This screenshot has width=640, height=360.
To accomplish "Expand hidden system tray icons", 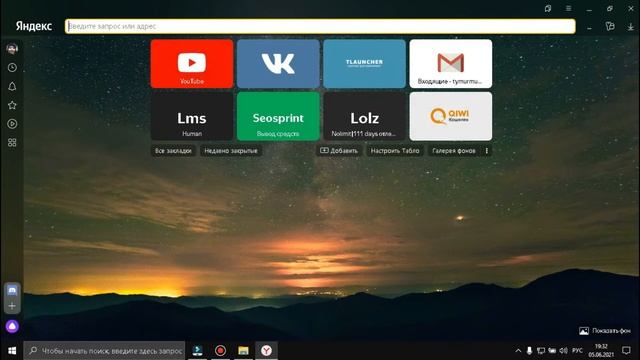I will (518, 351).
